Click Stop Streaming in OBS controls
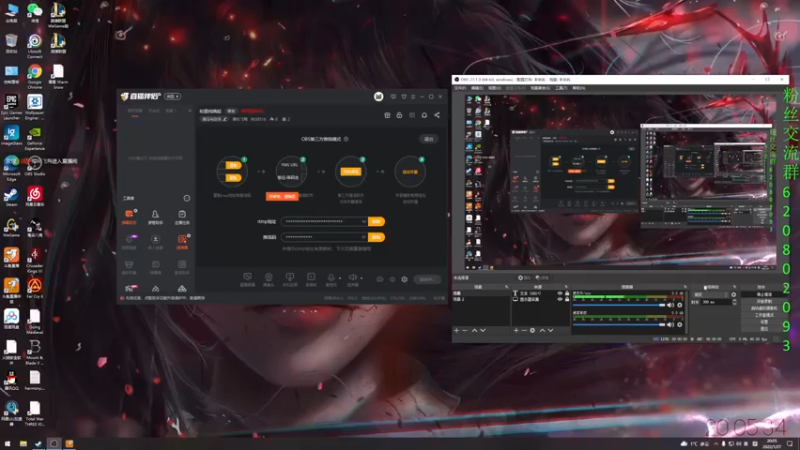This screenshot has height=450, width=800. point(764,294)
